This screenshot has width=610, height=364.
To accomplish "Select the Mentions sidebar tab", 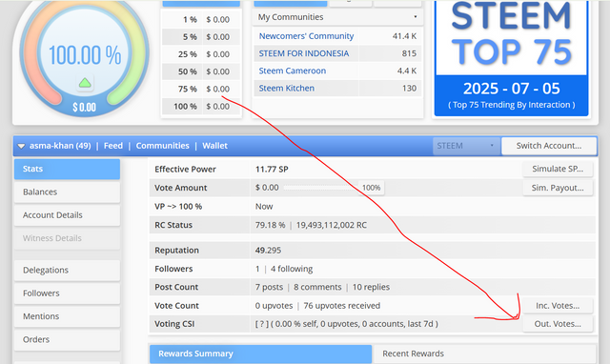I will tap(67, 316).
